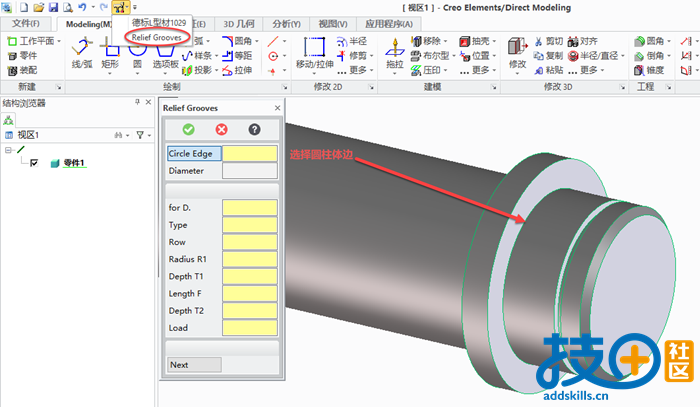Click the Depth T1 input field
The width and height of the screenshot is (700, 407).
[x=250, y=276]
